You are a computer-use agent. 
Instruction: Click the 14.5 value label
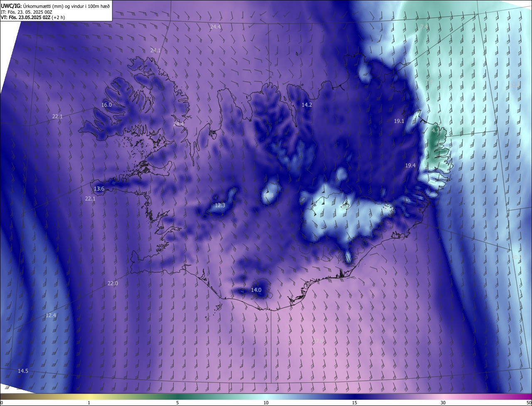pyautogui.click(x=23, y=371)
